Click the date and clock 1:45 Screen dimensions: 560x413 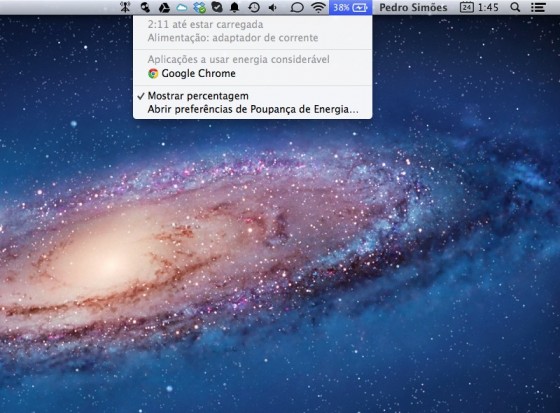pyautogui.click(x=479, y=7)
